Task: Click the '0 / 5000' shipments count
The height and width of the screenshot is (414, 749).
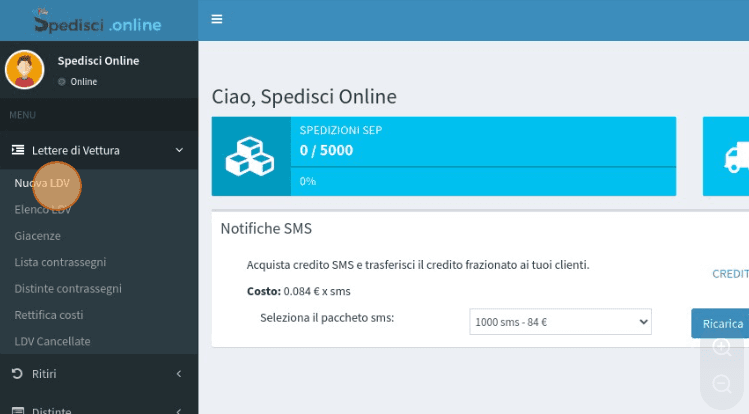Action: 326,150
